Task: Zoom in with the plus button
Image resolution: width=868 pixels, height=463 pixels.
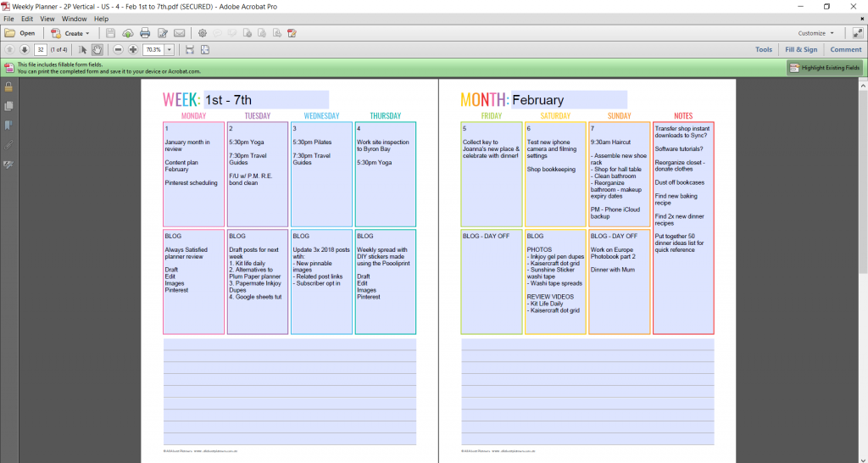Action: pos(133,50)
